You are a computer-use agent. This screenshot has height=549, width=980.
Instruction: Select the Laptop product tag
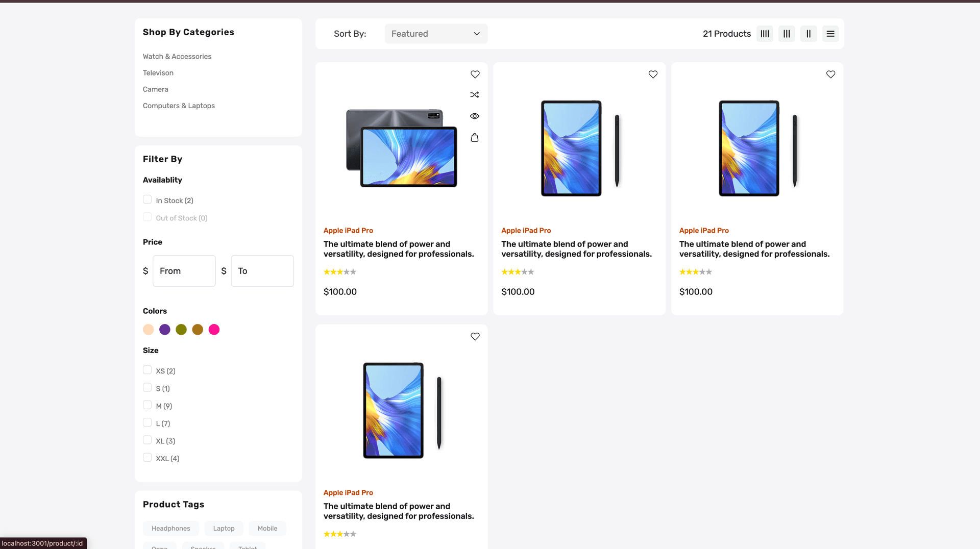click(224, 529)
